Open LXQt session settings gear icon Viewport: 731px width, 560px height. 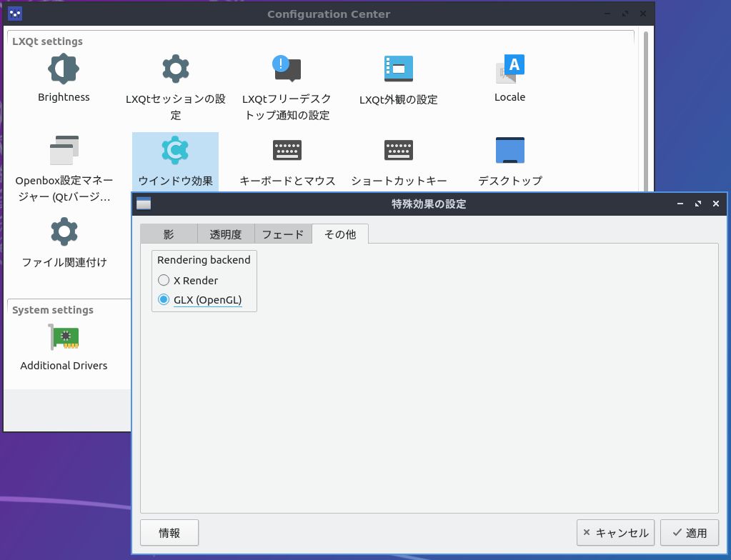[175, 69]
